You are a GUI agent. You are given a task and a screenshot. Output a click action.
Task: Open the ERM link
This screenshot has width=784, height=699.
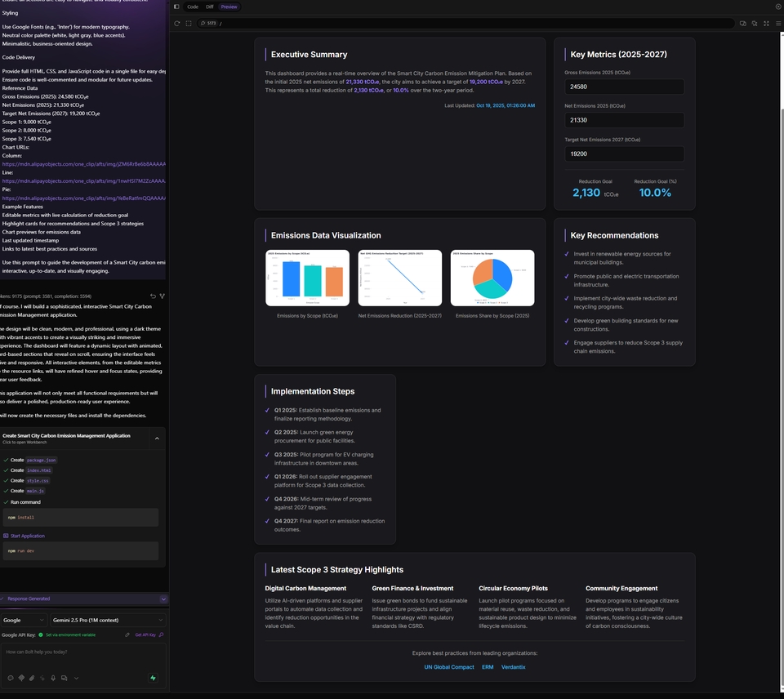[488, 667]
